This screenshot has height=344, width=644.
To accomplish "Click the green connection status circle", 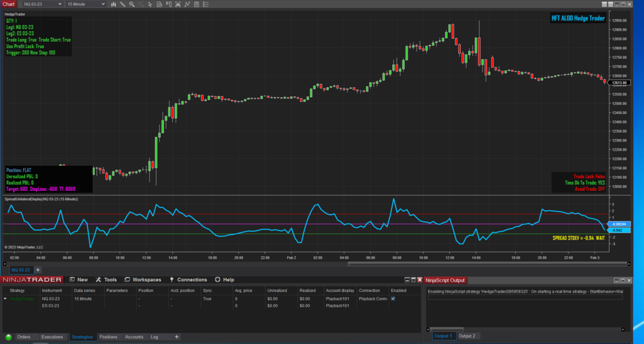I will (8, 337).
